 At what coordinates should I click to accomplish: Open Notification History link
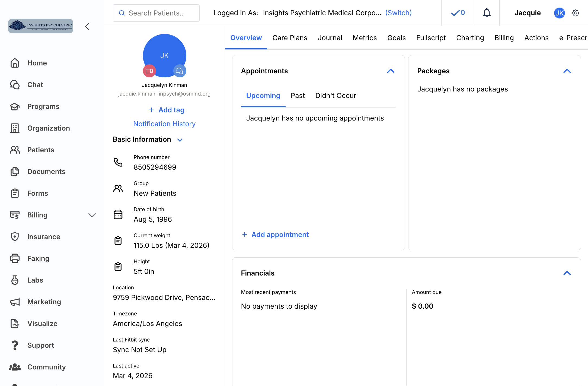[164, 124]
